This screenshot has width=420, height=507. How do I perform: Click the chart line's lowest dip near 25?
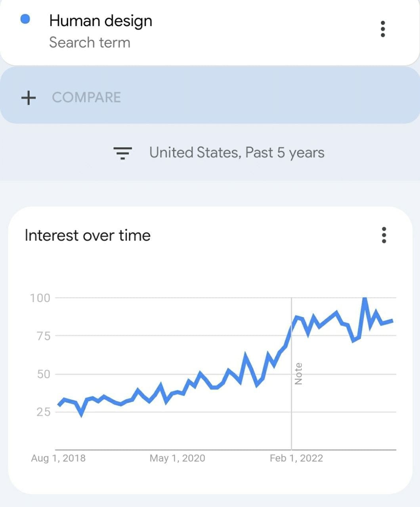click(82, 414)
